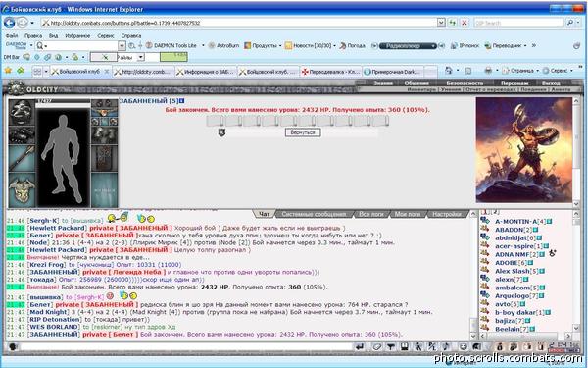Click the smiley emoticon icon in chat toolbar
The height and width of the screenshot is (368, 588).
pos(464,346)
